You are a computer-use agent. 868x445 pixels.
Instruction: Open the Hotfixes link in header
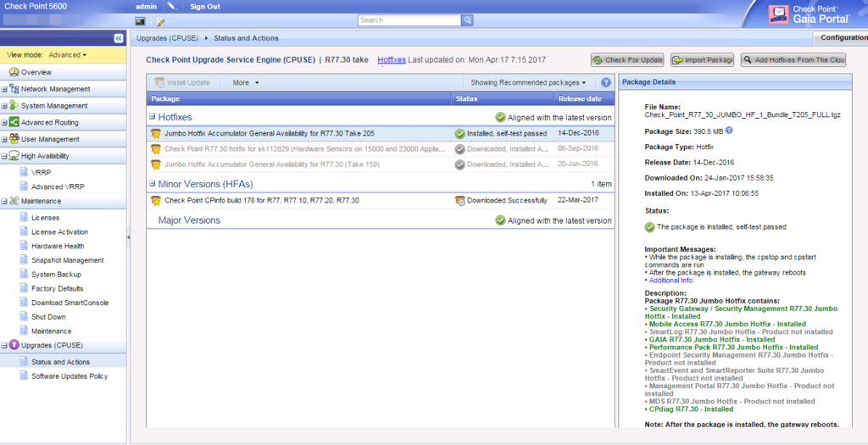392,60
